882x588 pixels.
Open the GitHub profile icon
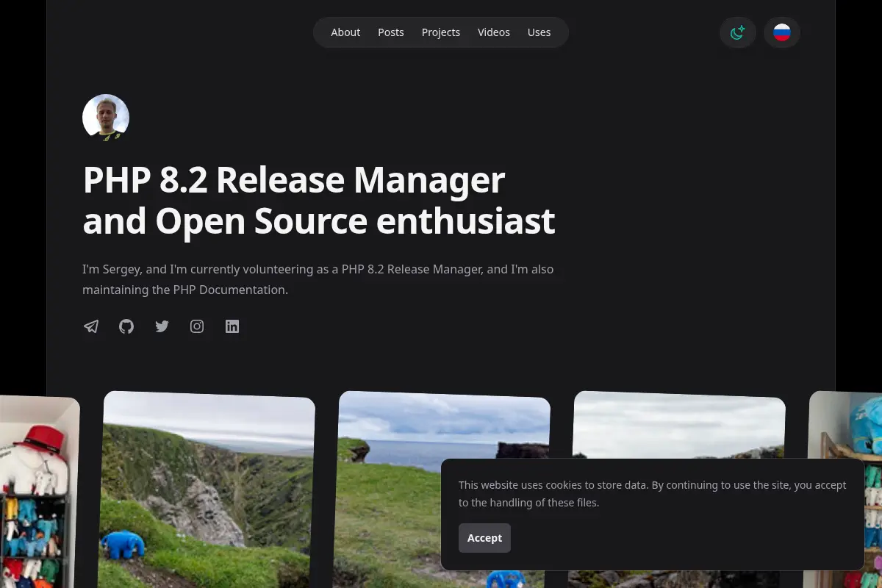pos(126,326)
